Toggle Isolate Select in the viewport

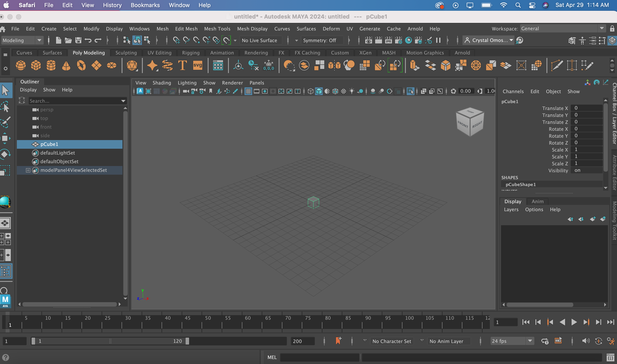411,91
